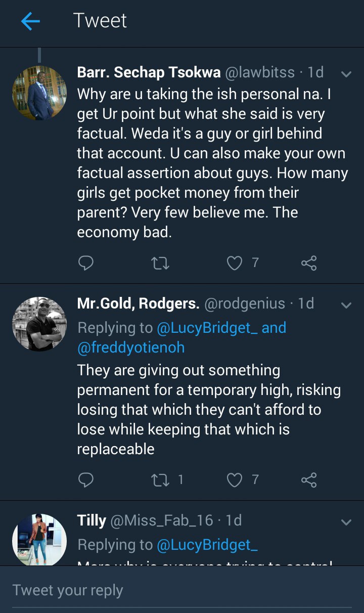
Task: Open @freddyotienoh mention link
Action: pos(131,347)
